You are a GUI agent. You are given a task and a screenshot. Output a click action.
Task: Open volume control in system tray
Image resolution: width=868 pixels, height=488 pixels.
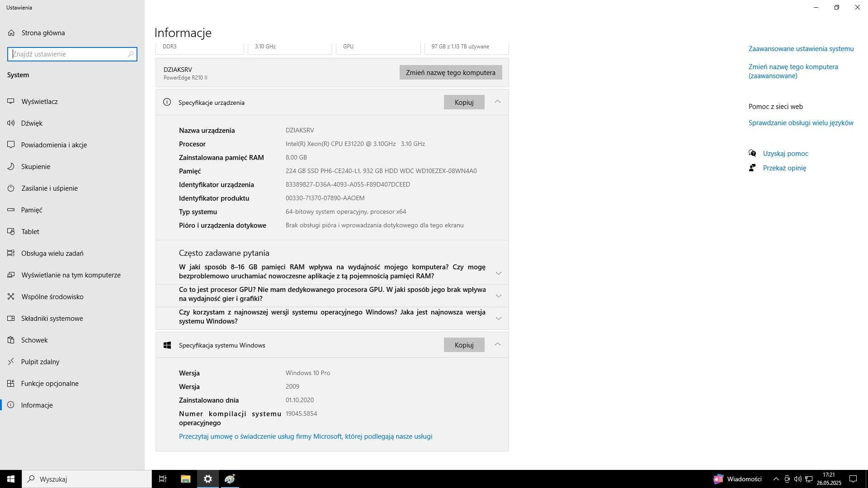[x=798, y=479]
